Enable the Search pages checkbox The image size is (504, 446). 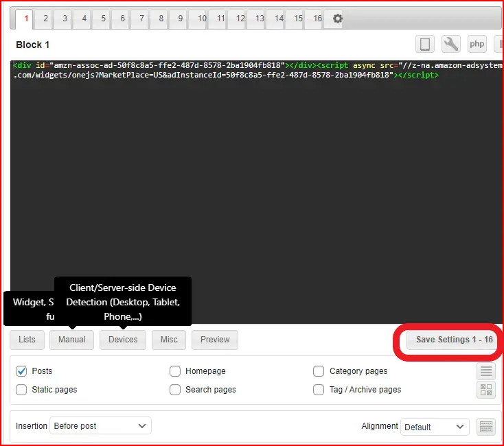click(175, 390)
